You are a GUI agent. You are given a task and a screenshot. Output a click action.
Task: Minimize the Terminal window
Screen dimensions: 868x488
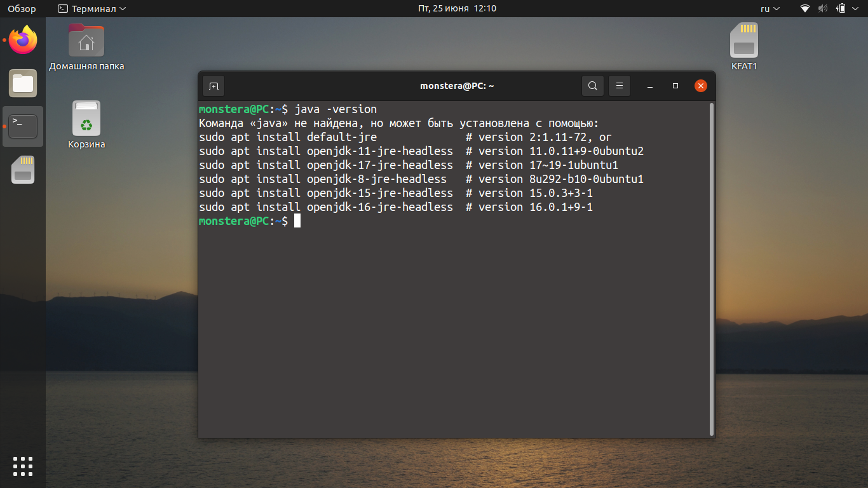tap(650, 86)
